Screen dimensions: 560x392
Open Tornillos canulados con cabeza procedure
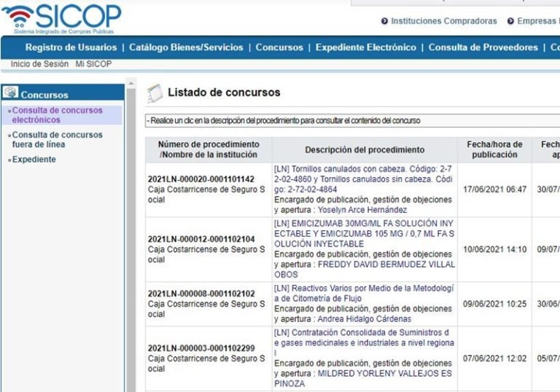coord(363,179)
